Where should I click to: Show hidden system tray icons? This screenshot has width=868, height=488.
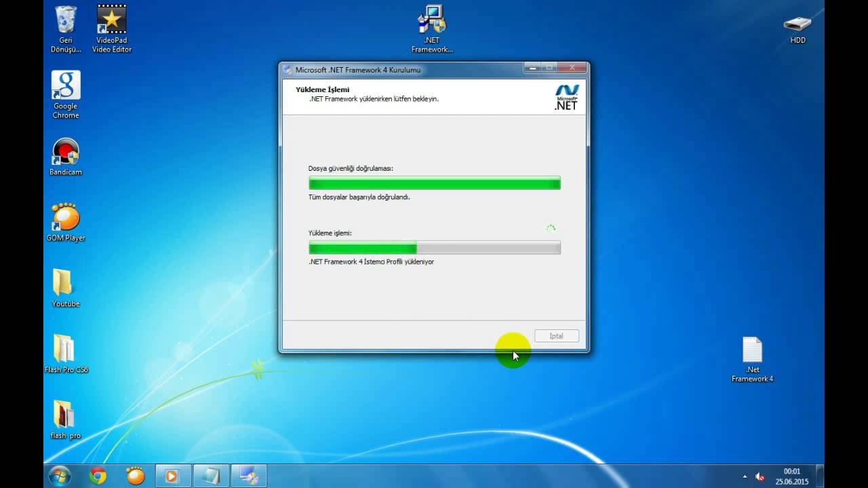tap(745, 476)
